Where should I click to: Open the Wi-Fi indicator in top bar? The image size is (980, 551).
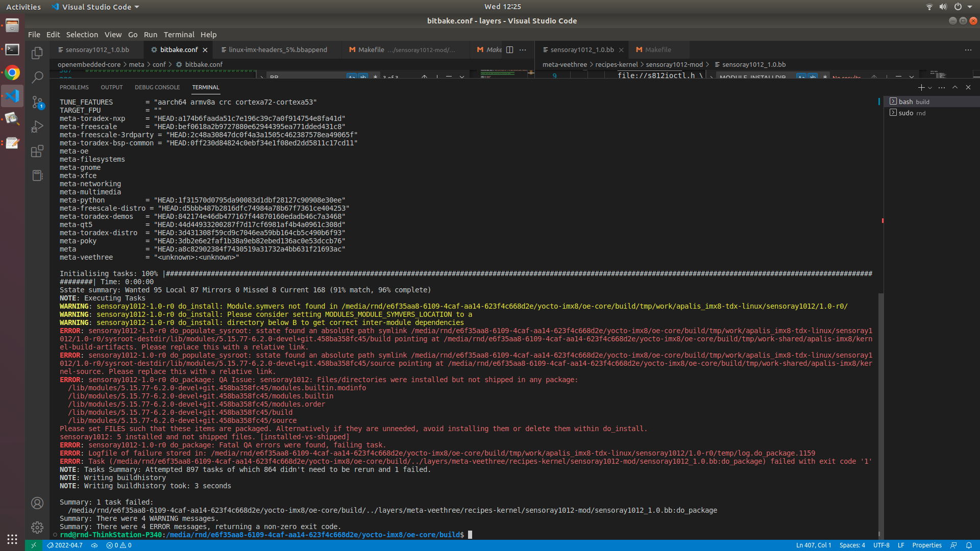pos(929,7)
